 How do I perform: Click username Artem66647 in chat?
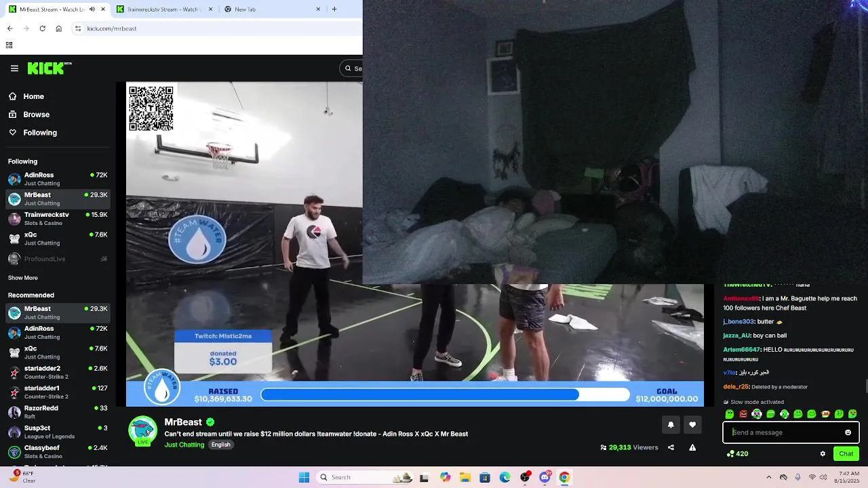point(741,350)
